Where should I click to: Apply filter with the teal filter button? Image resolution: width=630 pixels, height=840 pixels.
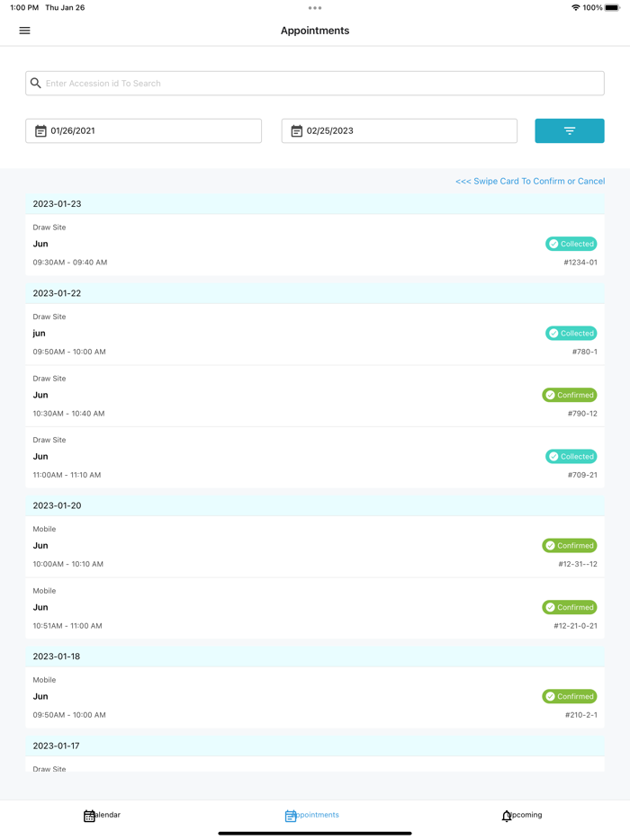click(x=570, y=130)
